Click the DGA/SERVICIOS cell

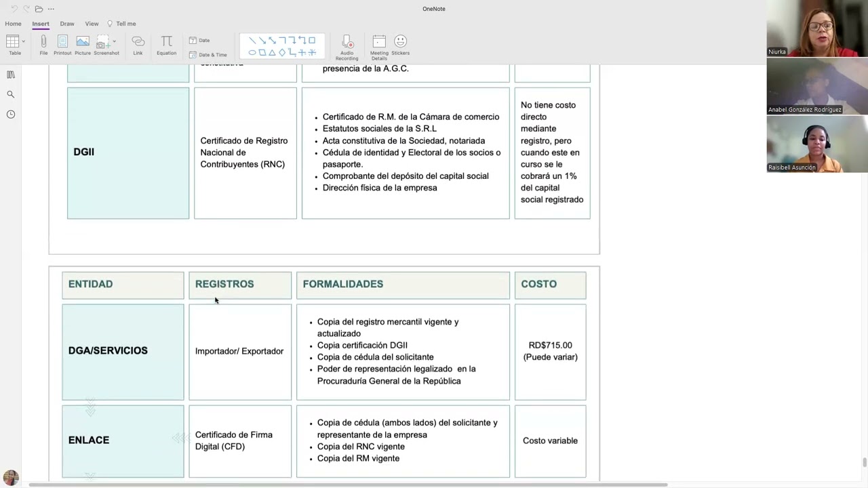click(123, 352)
